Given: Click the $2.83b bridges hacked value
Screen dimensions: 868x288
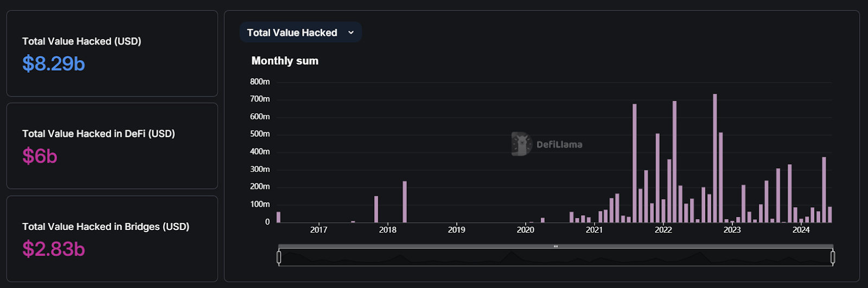Looking at the screenshot, I should pyautogui.click(x=53, y=249).
